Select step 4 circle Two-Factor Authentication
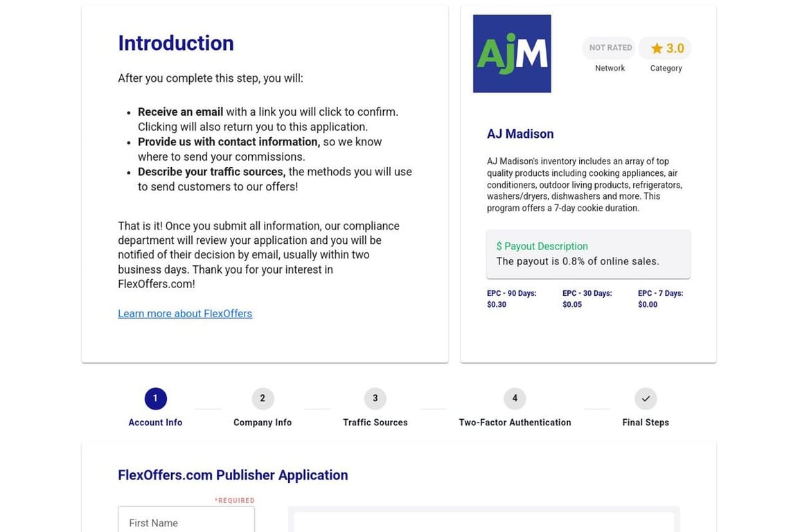The height and width of the screenshot is (532, 798). click(515, 398)
